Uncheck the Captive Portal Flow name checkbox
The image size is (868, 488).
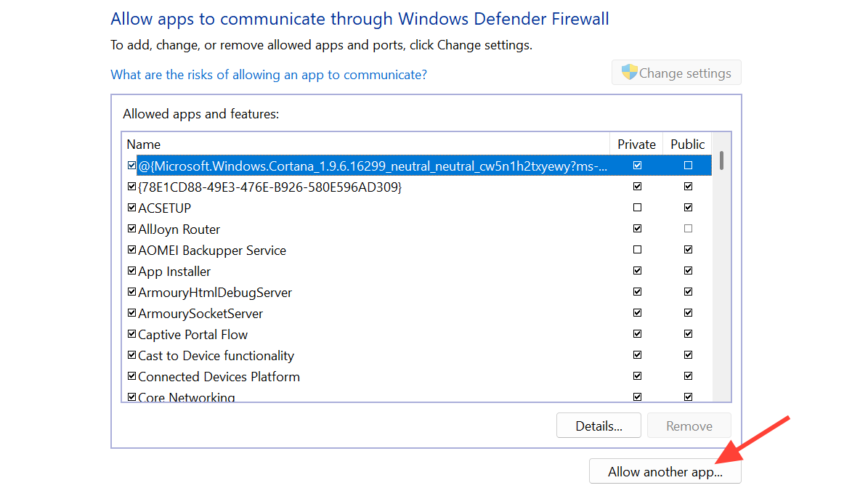point(131,334)
